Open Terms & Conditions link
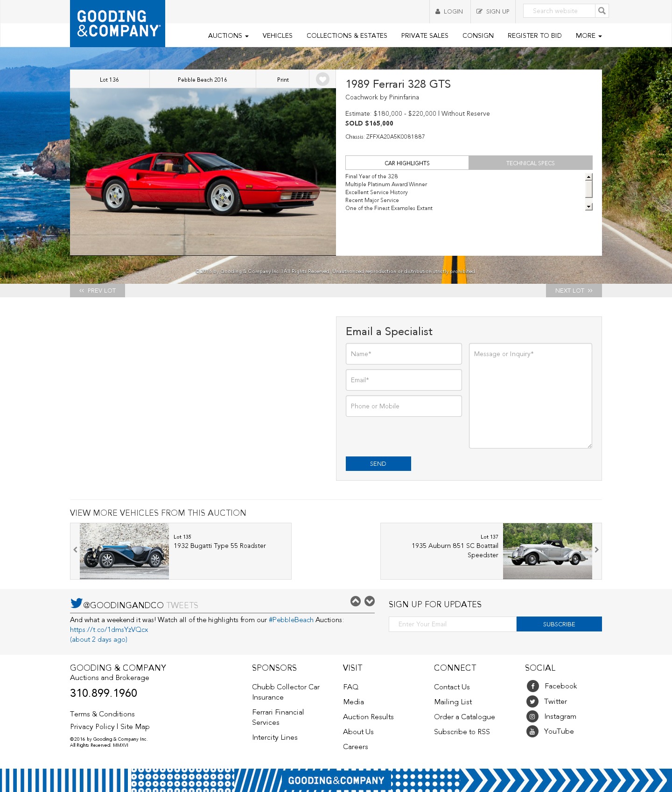The width and height of the screenshot is (672, 792). pyautogui.click(x=102, y=714)
